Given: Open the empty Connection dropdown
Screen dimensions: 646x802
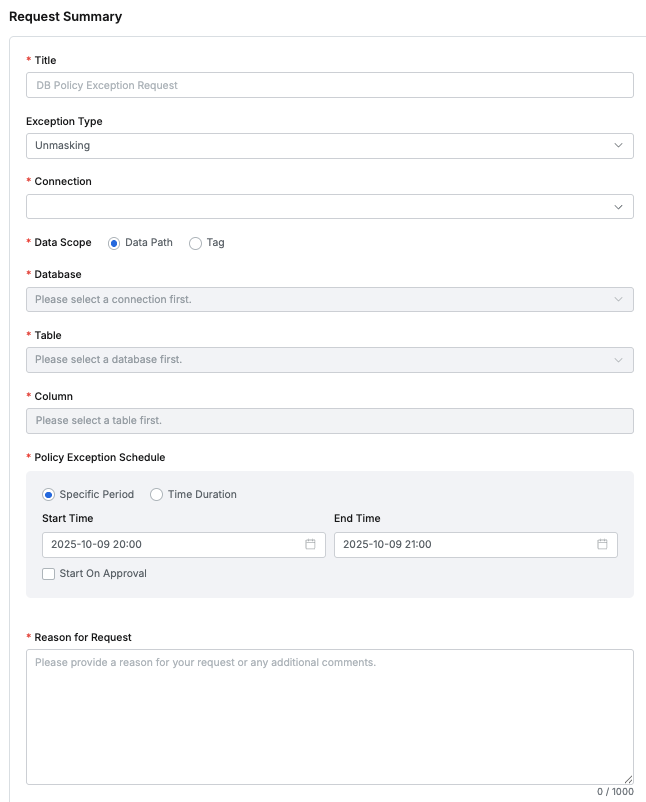Looking at the screenshot, I should click(x=320, y=207).
